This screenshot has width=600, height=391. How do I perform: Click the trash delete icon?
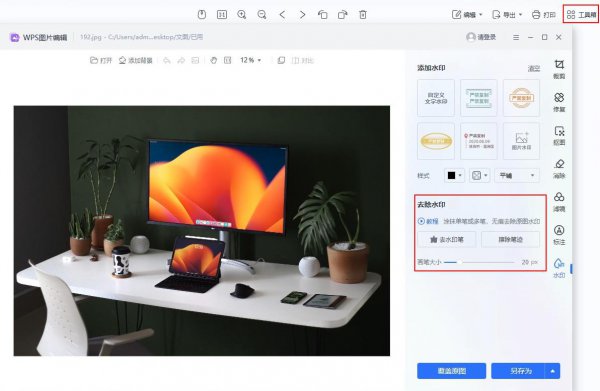coord(363,15)
